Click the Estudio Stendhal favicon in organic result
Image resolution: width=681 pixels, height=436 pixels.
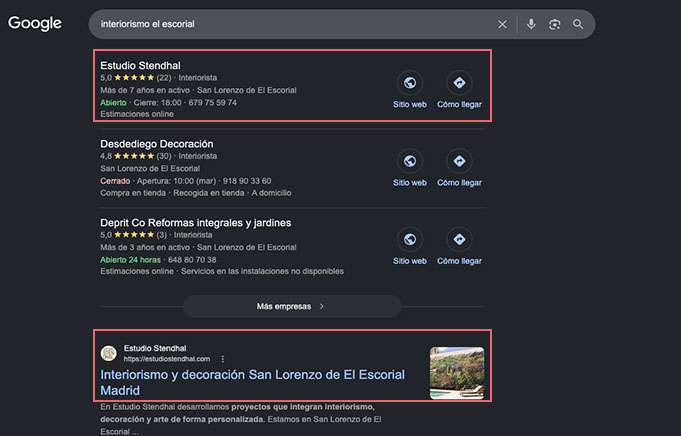click(x=109, y=353)
